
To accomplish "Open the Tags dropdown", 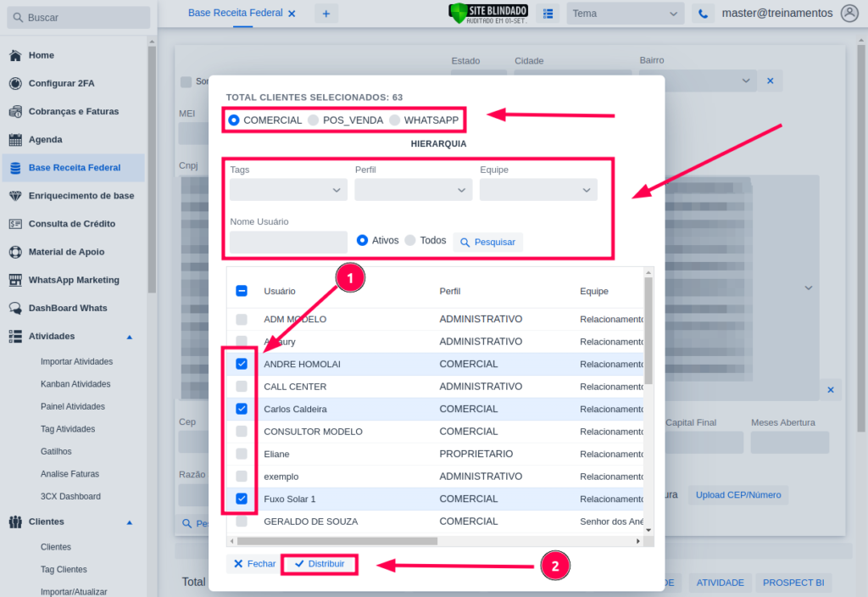I will tap(288, 190).
